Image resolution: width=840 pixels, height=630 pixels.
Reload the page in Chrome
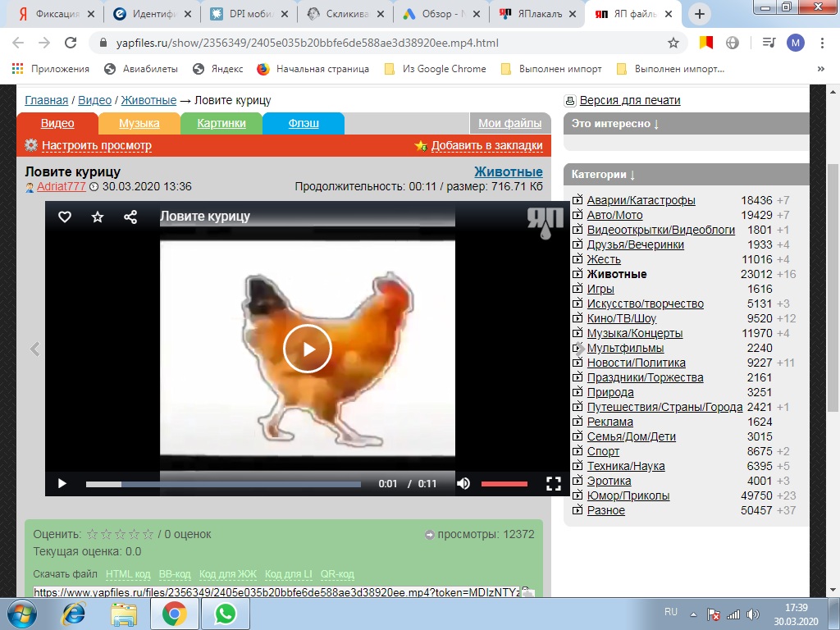pyautogui.click(x=71, y=43)
